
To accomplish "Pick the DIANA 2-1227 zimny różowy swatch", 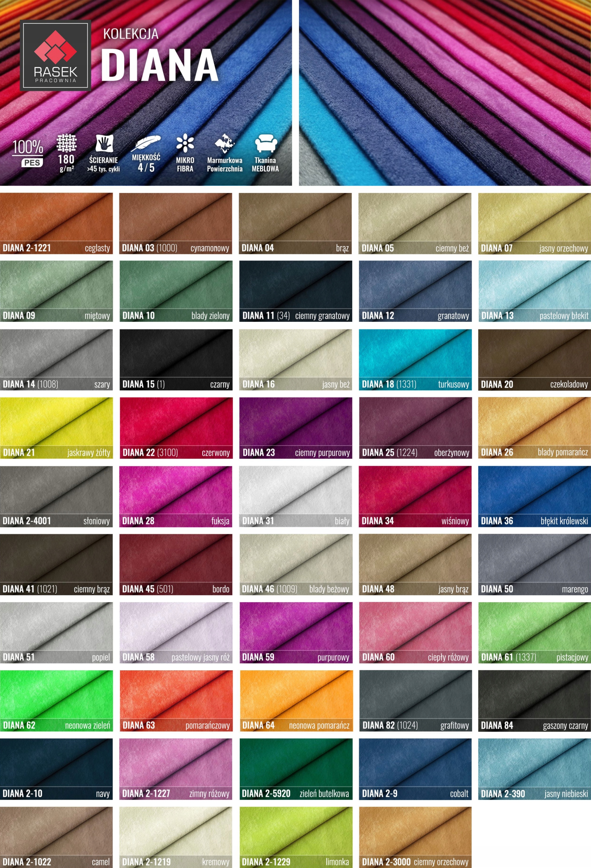I will pyautogui.click(x=176, y=769).
